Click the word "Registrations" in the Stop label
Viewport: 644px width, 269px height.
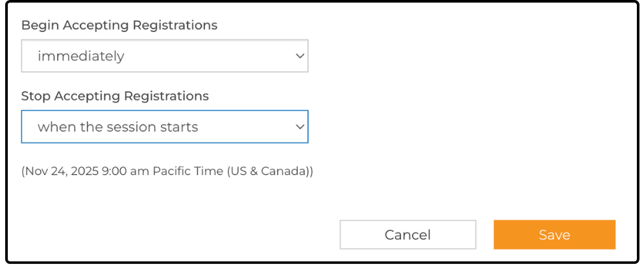click(x=166, y=96)
